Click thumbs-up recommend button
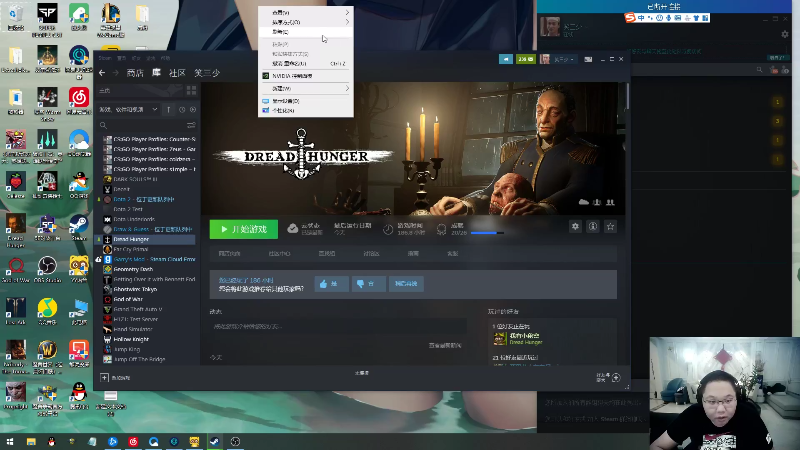This screenshot has width=800, height=450. tap(332, 284)
